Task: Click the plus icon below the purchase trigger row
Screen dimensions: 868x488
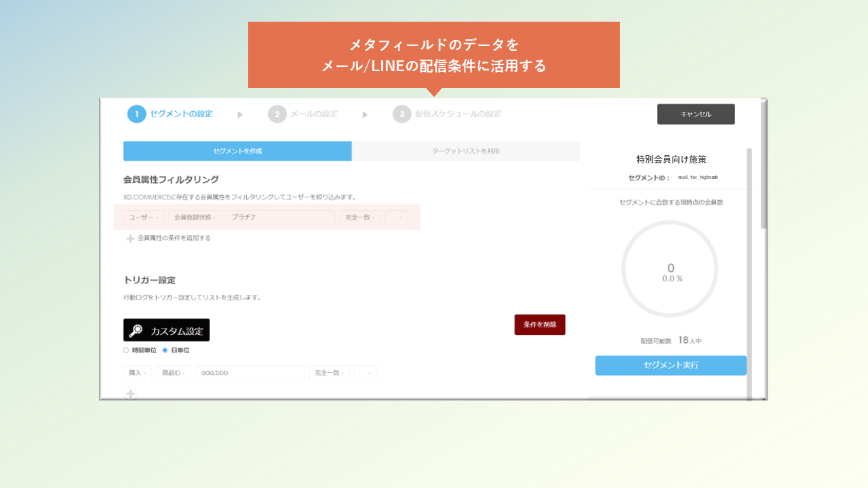Action: click(x=131, y=393)
